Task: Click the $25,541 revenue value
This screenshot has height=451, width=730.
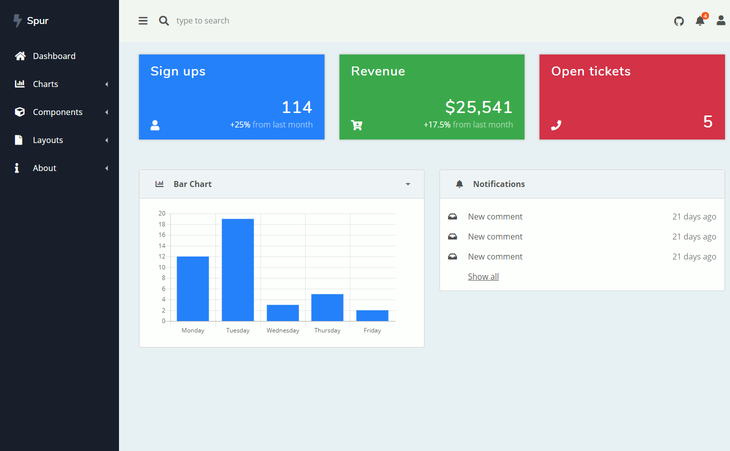Action: pos(479,108)
